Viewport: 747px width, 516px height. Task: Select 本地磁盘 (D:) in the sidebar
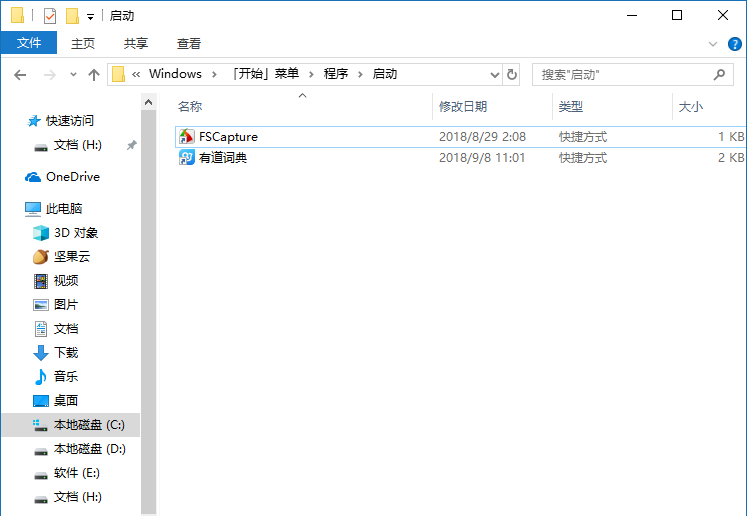click(x=88, y=449)
